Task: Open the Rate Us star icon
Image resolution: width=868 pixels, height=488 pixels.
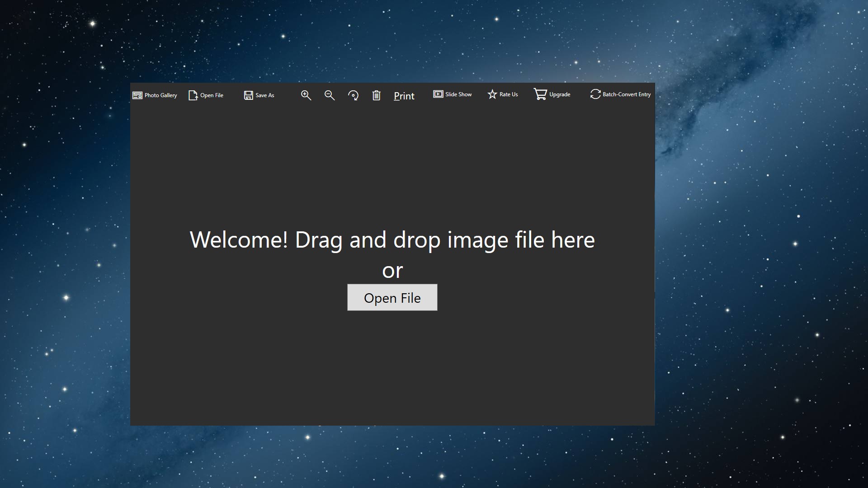Action: [x=492, y=94]
